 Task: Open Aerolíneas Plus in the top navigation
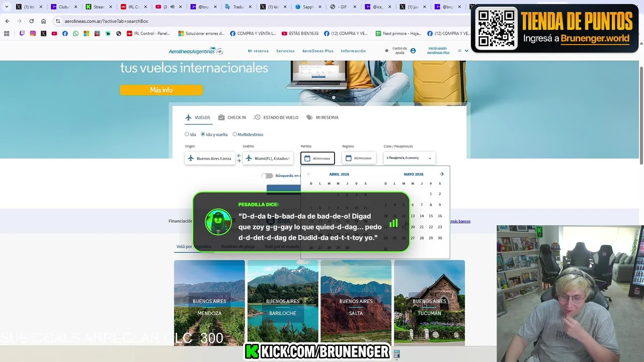[x=318, y=51]
